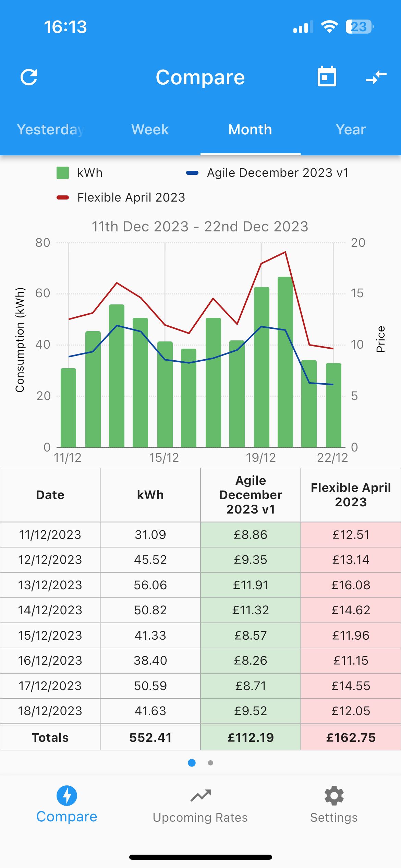Tap the Flexible April 2023 column header
Image resolution: width=401 pixels, height=868 pixels.
tap(351, 495)
